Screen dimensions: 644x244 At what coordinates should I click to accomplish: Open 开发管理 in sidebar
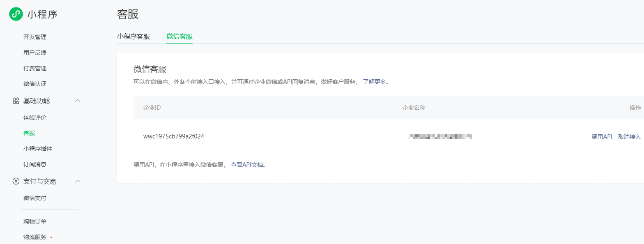[35, 37]
